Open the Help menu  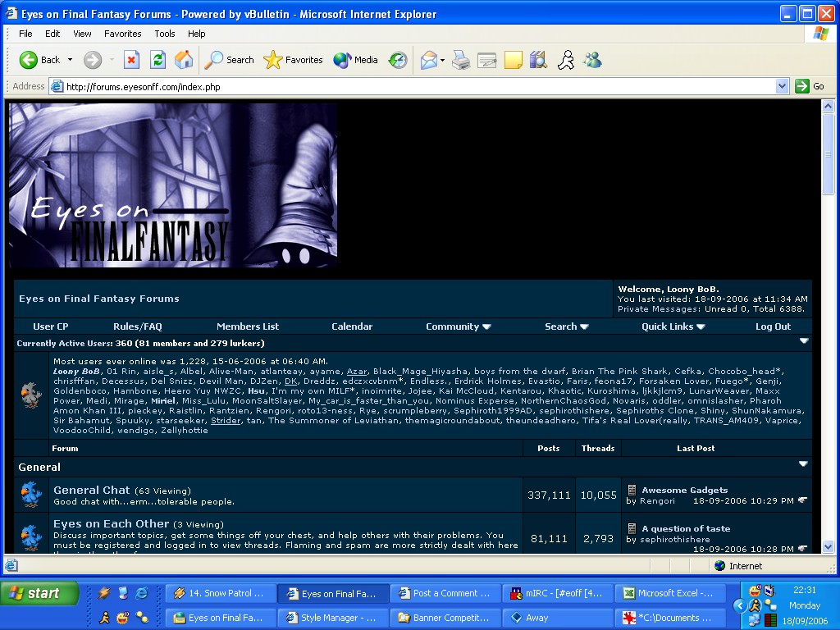(x=197, y=34)
